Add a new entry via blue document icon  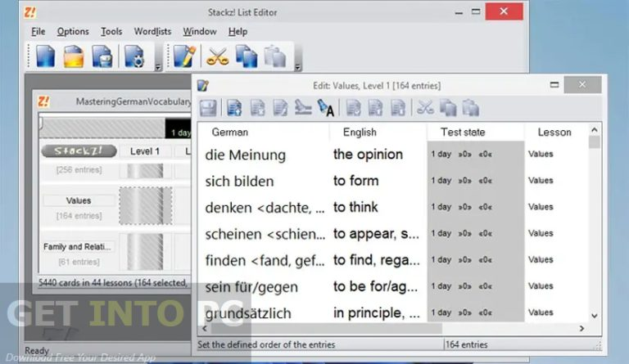(234, 108)
